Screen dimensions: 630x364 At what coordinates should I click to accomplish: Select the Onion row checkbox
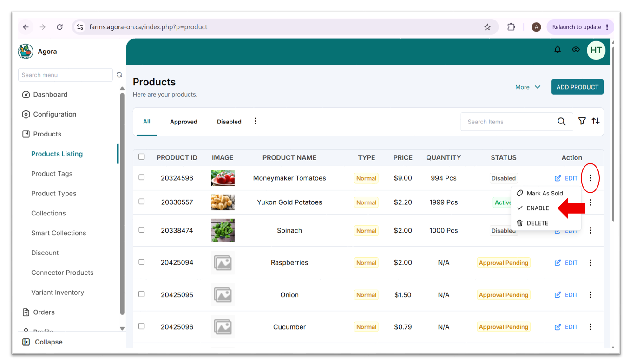point(142,294)
